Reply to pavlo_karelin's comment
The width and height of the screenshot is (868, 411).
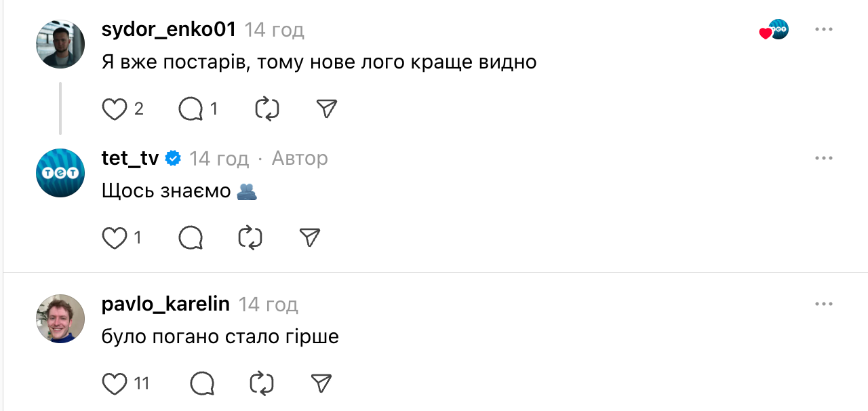tap(202, 384)
